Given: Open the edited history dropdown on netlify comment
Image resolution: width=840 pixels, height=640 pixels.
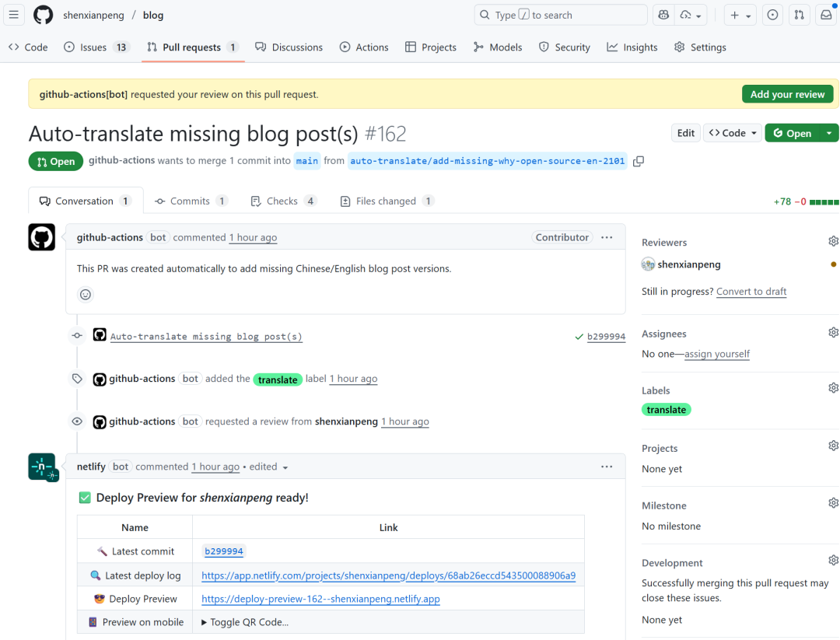Looking at the screenshot, I should [x=285, y=466].
